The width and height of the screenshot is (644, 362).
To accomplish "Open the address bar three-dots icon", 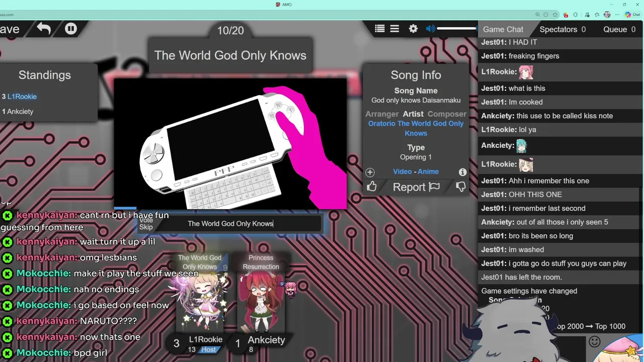I will [546, 15].
